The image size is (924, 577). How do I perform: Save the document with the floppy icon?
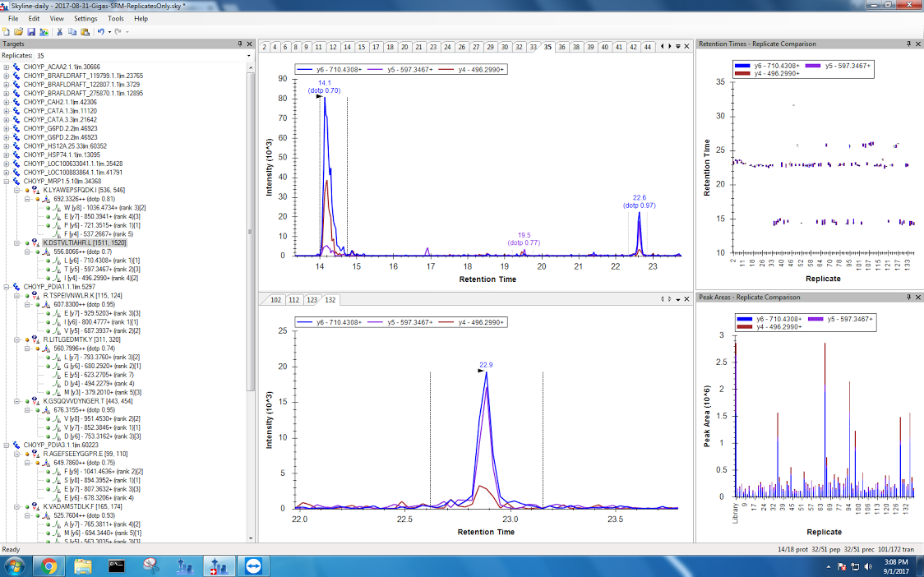(30, 31)
